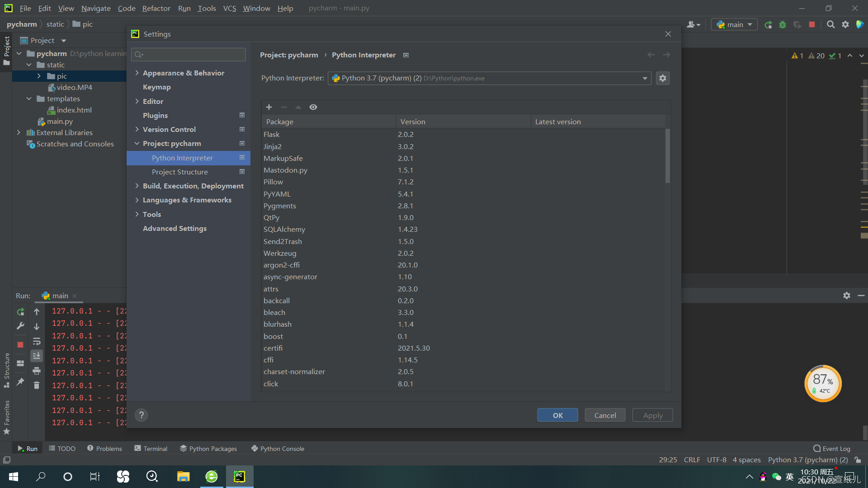The height and width of the screenshot is (488, 868).
Task: Open IDE settings gear in top toolbar
Action: [x=845, y=24]
